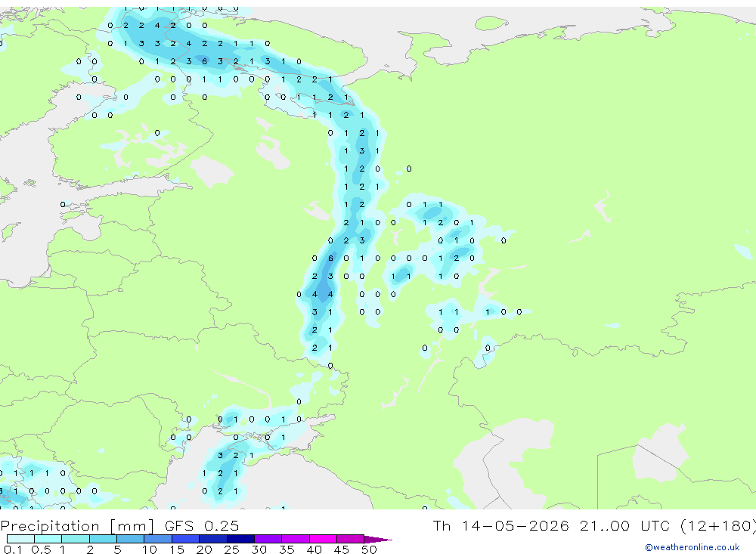Click the 25 to 30 mm navy swatch
The height and width of the screenshot is (554, 756).
pos(240,539)
